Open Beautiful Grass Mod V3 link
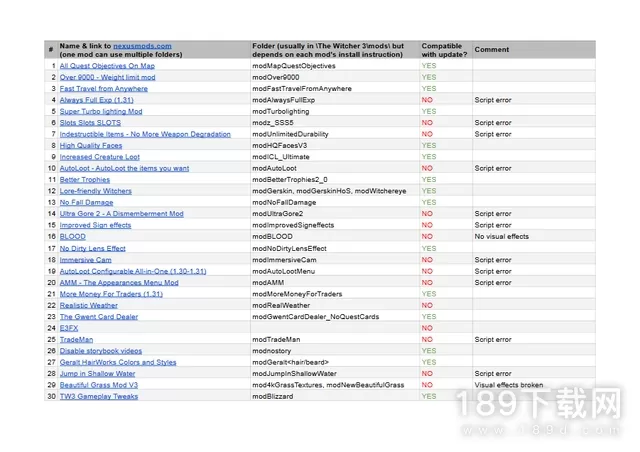This screenshot has width=640, height=452. [x=99, y=385]
